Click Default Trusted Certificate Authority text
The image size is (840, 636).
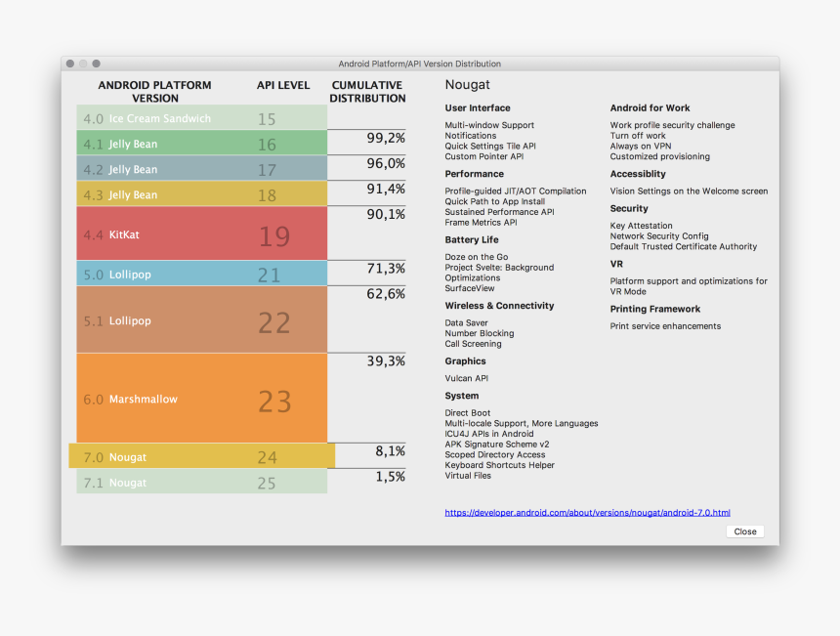[684, 246]
